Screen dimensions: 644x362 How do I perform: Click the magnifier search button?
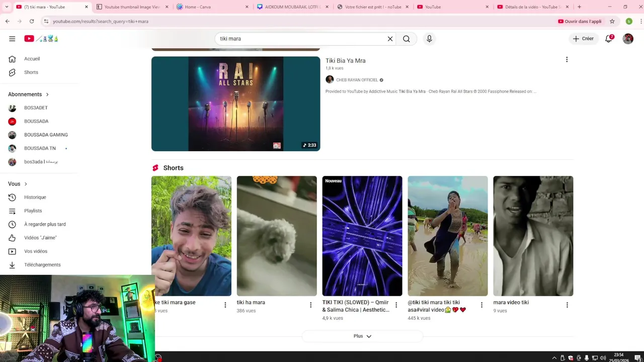click(407, 39)
